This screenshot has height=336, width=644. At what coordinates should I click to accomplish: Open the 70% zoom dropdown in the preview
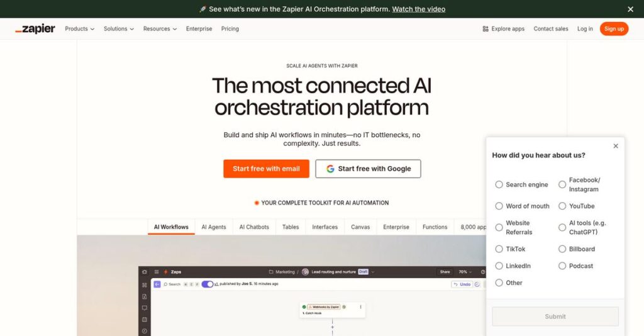coord(465,272)
